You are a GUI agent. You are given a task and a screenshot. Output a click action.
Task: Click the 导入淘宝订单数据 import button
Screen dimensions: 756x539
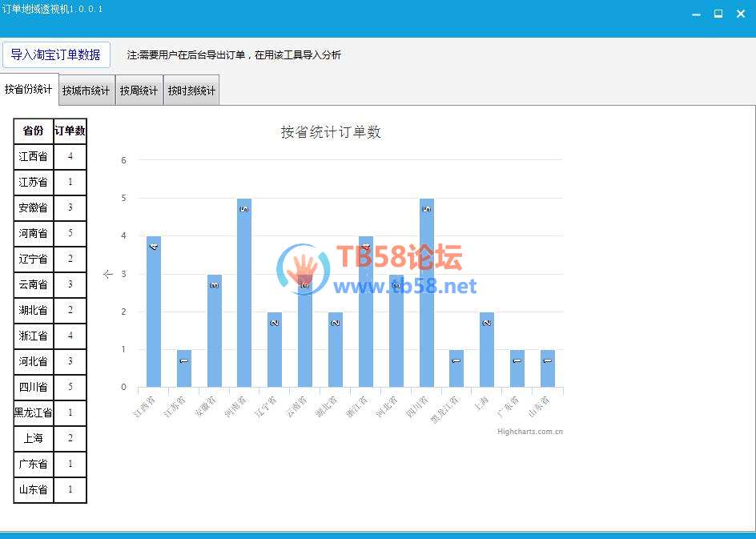56,55
